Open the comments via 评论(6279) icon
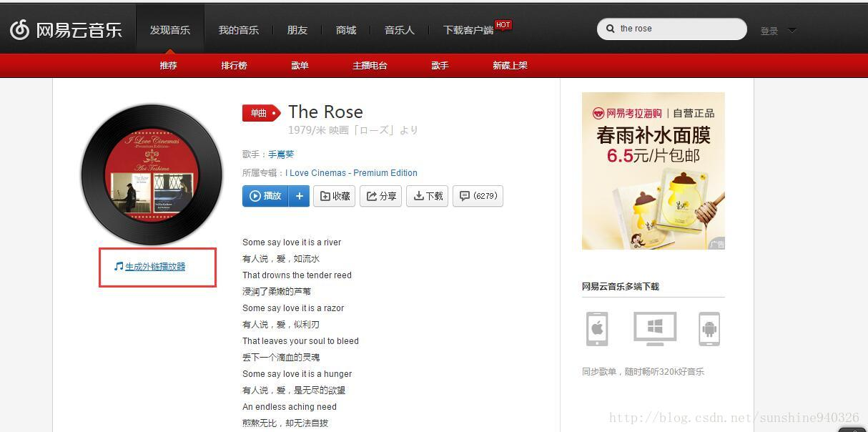 [478, 195]
